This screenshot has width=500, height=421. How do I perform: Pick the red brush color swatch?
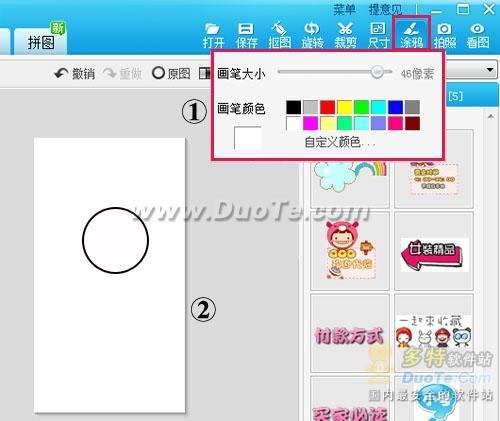[327, 107]
